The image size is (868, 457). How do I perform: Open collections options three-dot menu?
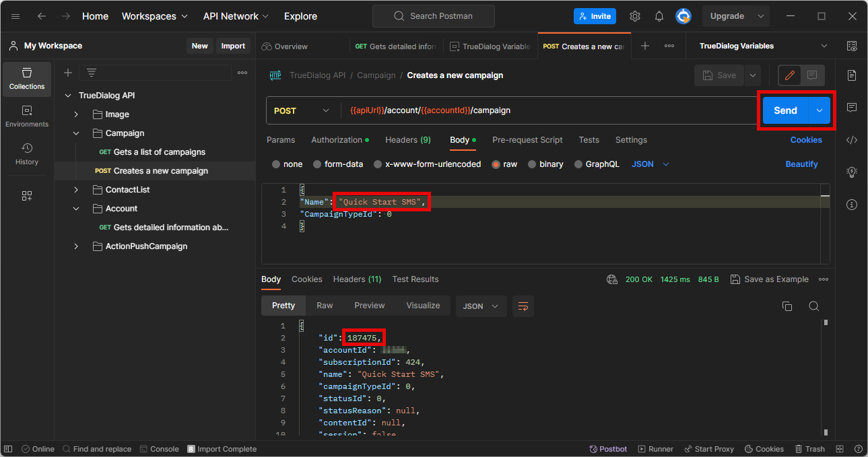pyautogui.click(x=242, y=73)
